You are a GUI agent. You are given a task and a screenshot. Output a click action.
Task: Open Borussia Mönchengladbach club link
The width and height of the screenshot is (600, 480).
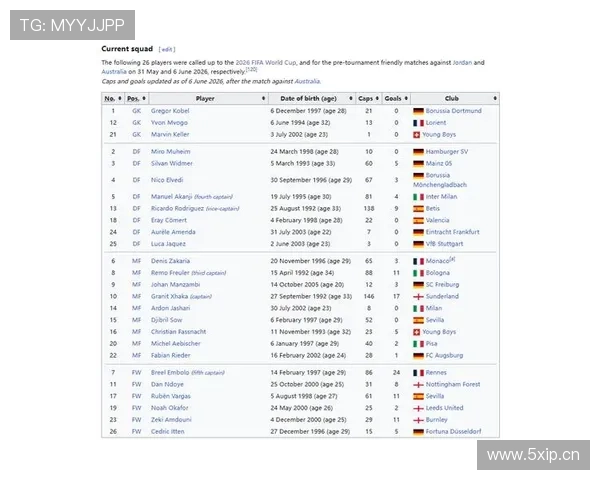click(440, 180)
